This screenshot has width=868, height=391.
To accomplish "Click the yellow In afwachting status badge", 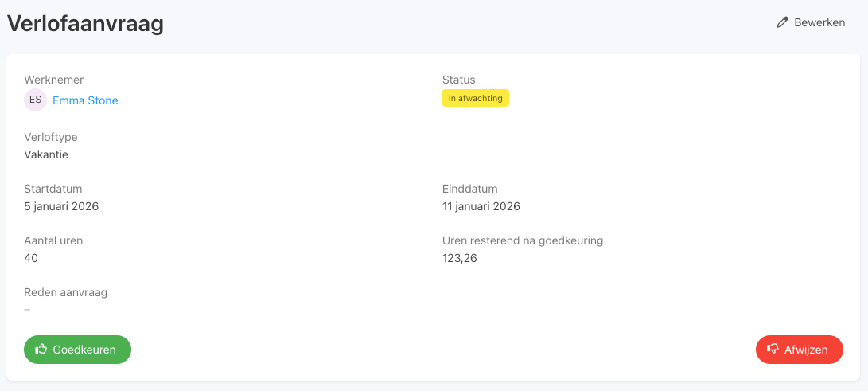I will point(475,98).
